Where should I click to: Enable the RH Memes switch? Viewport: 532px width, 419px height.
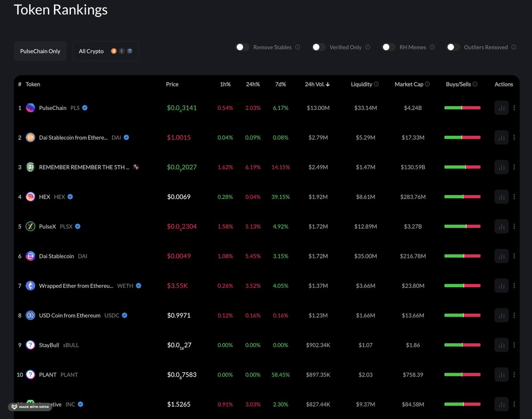(388, 47)
